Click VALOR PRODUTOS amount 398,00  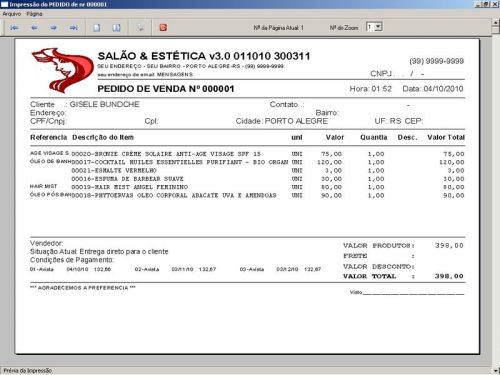[449, 245]
